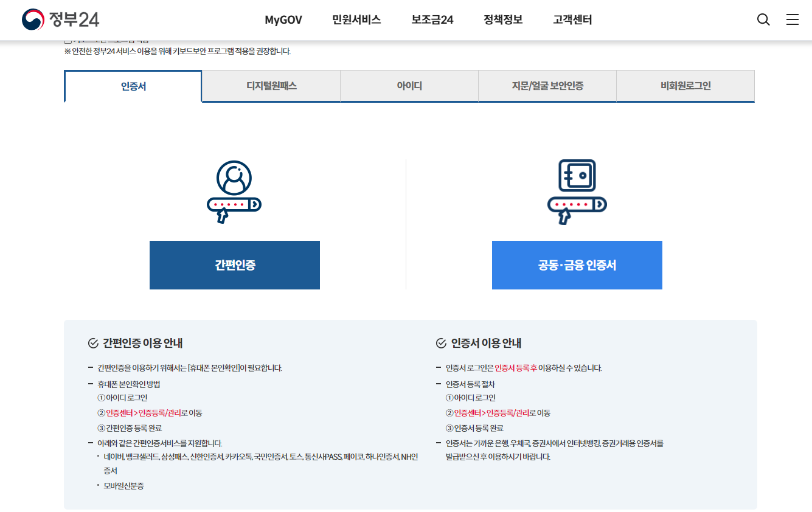Click the check-circle icon beside 인증서 이용 안내
Screen dimensions: 812x512
pyautogui.click(x=441, y=343)
